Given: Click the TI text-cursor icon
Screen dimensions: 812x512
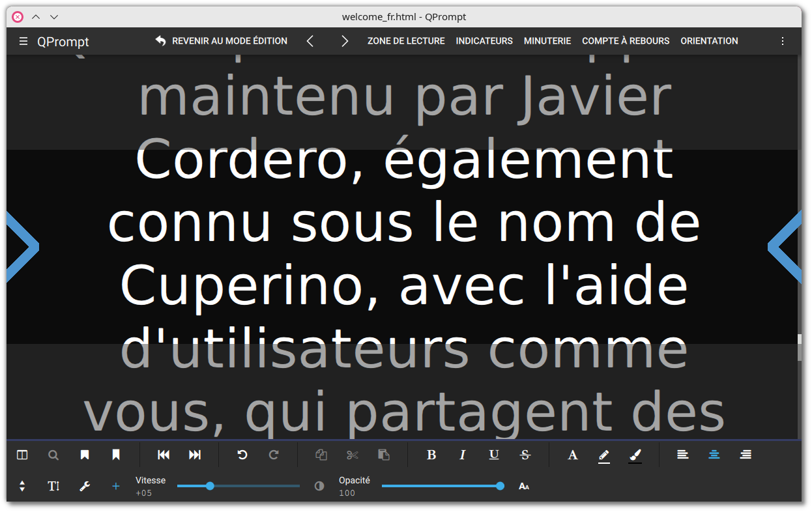Looking at the screenshot, I should (53, 486).
